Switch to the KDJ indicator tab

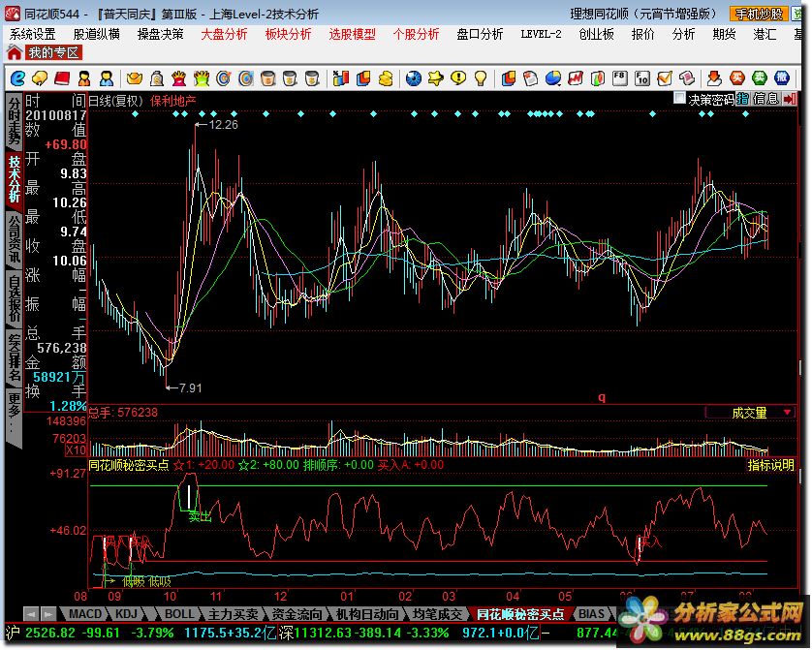(126, 614)
